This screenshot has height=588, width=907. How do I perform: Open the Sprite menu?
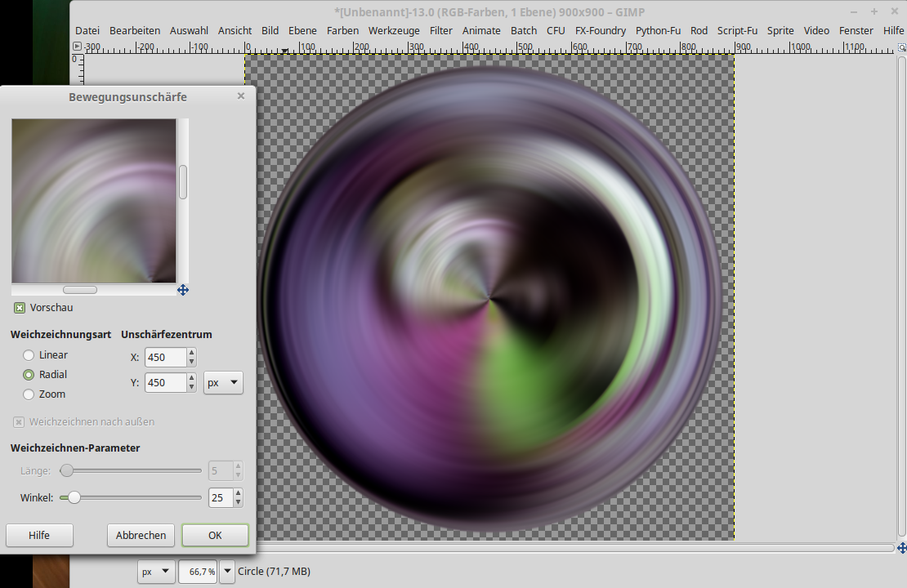pyautogui.click(x=780, y=31)
